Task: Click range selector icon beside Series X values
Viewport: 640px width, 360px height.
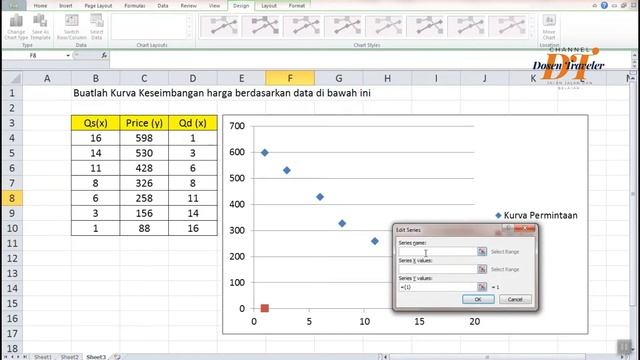Action: point(482,269)
